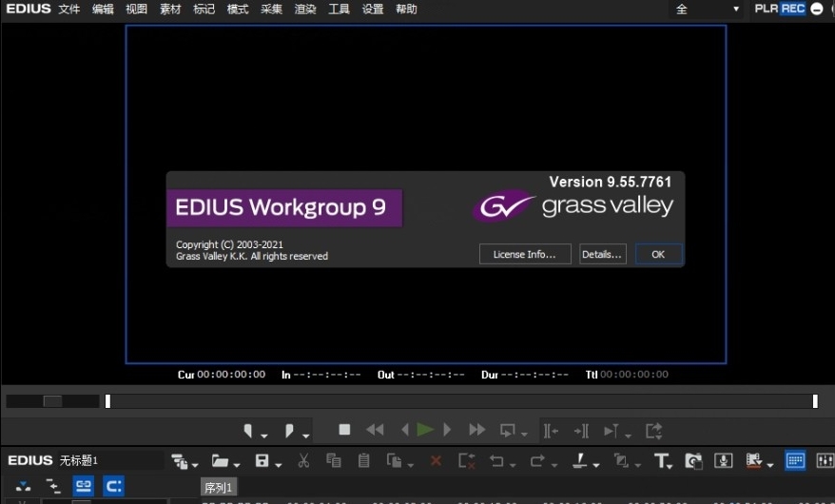Switch to PLR player mode
The height and width of the screenshot is (504, 835).
tap(767, 9)
